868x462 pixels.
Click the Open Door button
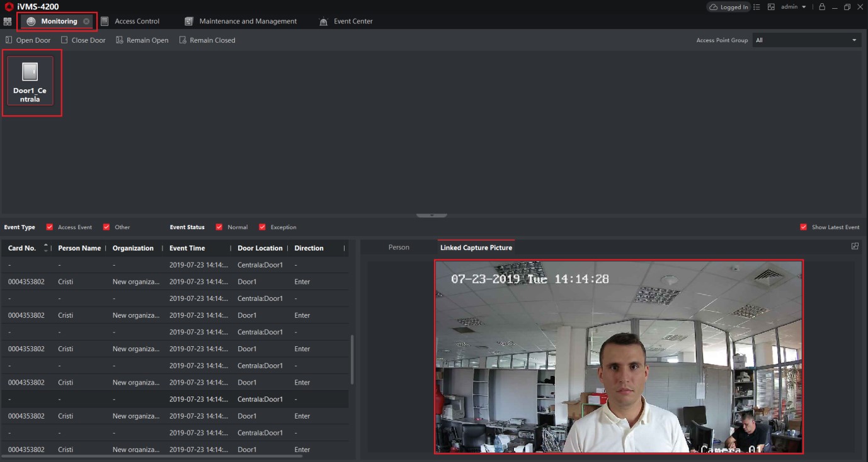28,40
